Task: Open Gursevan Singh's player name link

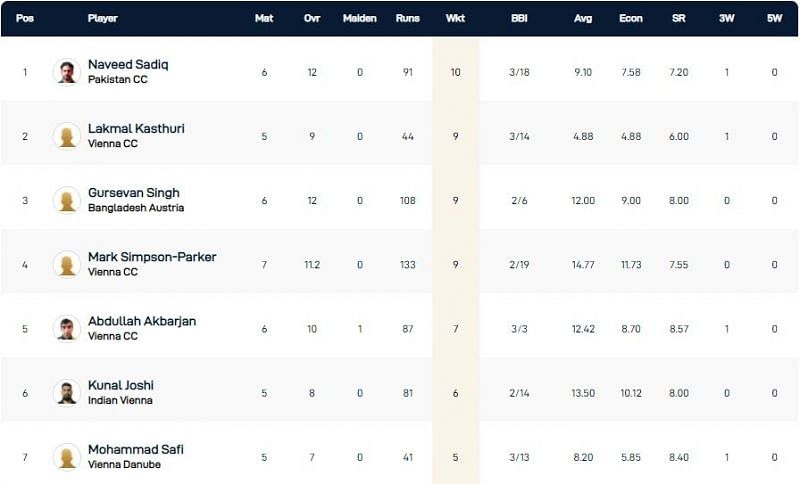Action: (133, 193)
